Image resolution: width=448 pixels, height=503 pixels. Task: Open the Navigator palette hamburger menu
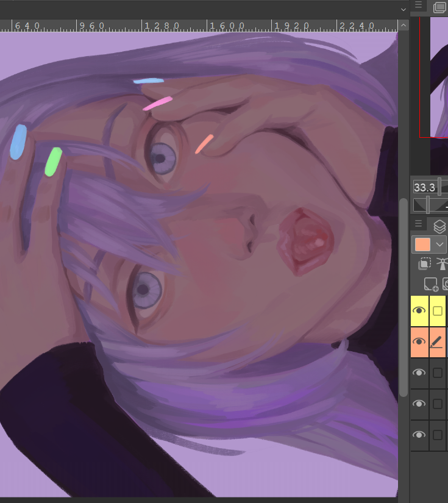tap(418, 4)
